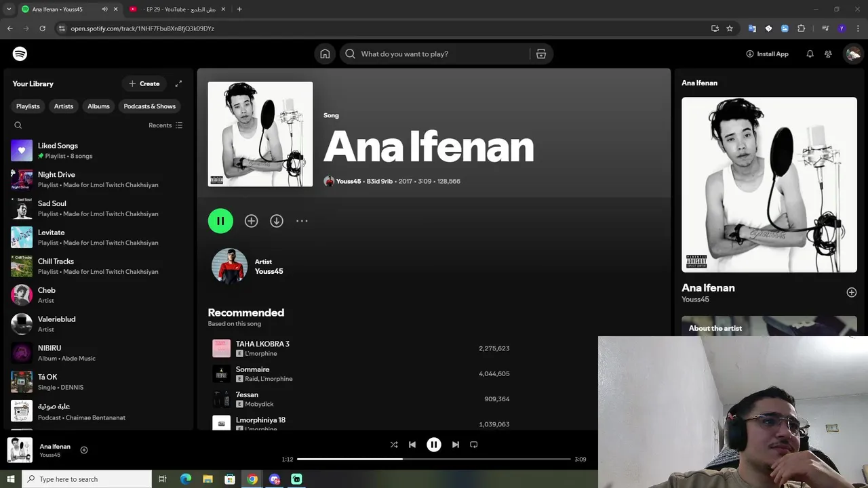Open Chill Tracks playlist

98,266
